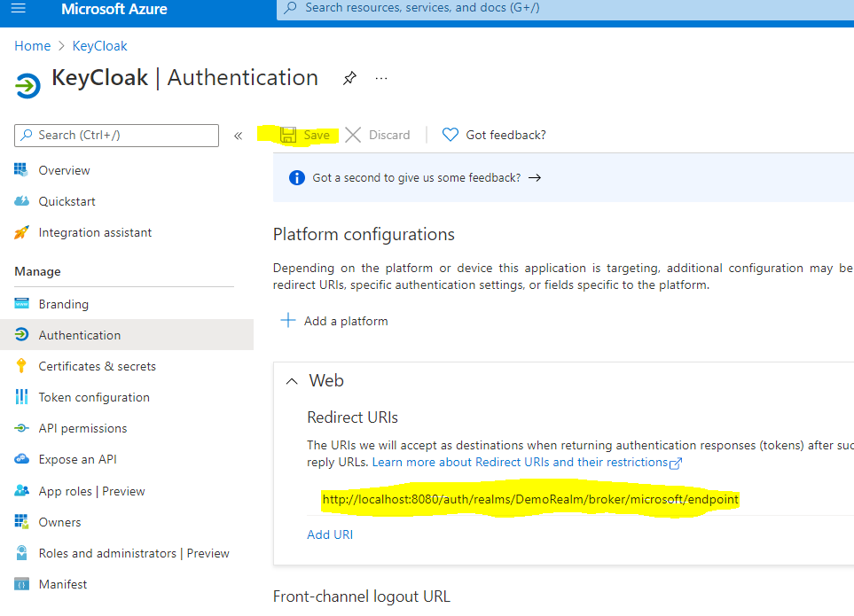Open Token configuration in sidebar
Screen dimensions: 854x616
point(94,397)
